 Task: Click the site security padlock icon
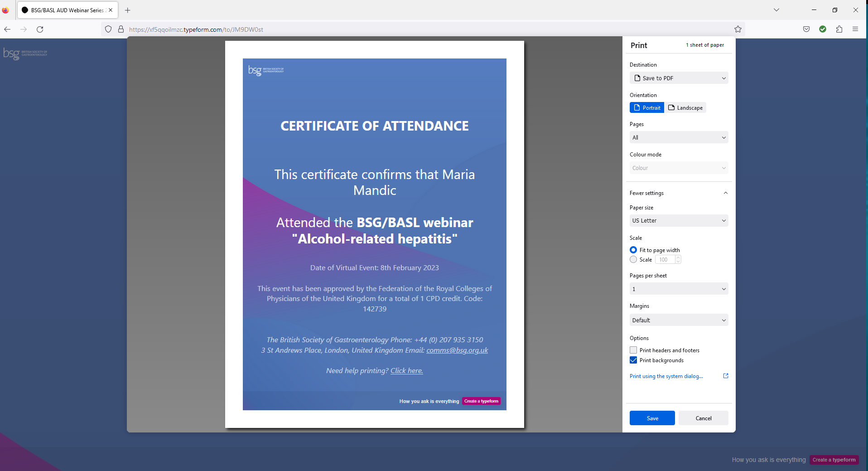(121, 29)
